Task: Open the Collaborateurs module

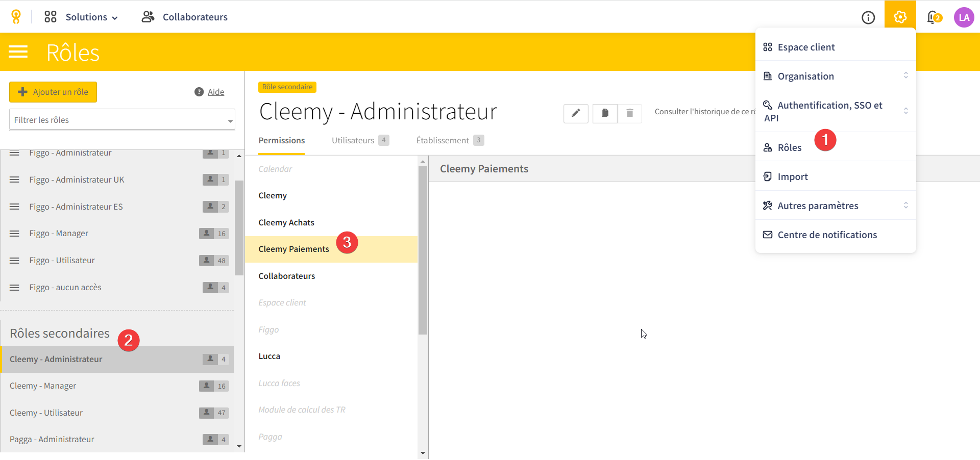Action: (185, 17)
